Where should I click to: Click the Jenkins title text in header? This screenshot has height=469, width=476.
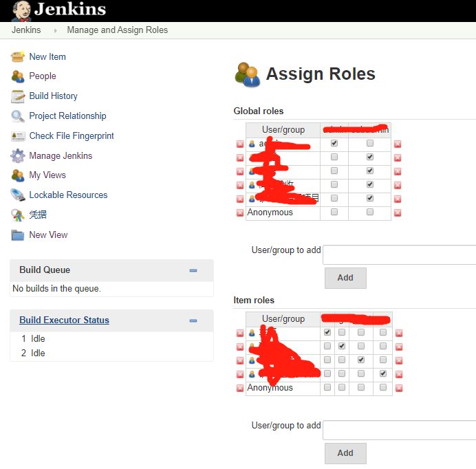(x=70, y=9)
